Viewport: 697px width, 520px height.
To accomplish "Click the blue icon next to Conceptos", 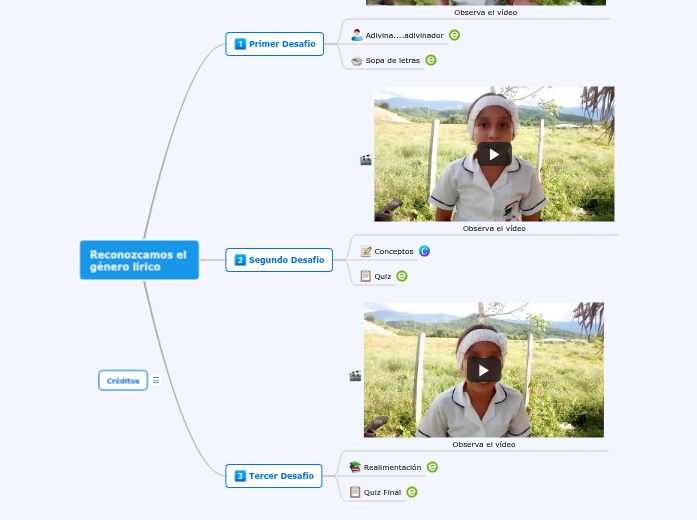I will [424, 251].
